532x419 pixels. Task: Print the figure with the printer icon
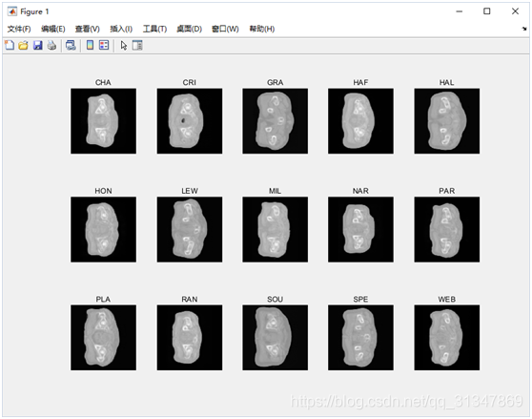(x=51, y=45)
